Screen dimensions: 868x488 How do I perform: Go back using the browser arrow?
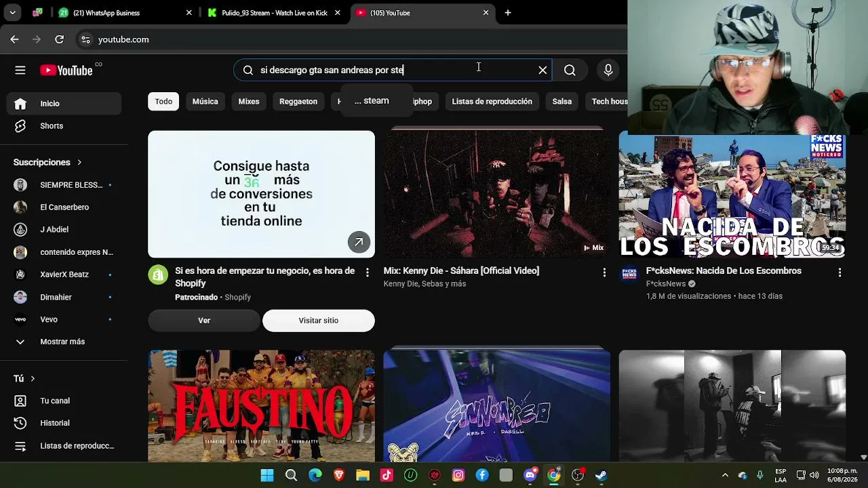pyautogui.click(x=14, y=39)
